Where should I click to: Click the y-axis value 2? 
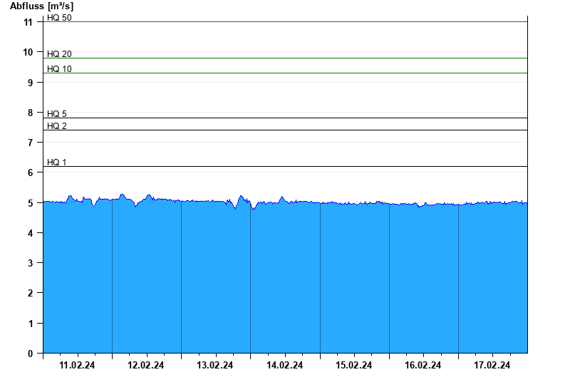click(30, 293)
